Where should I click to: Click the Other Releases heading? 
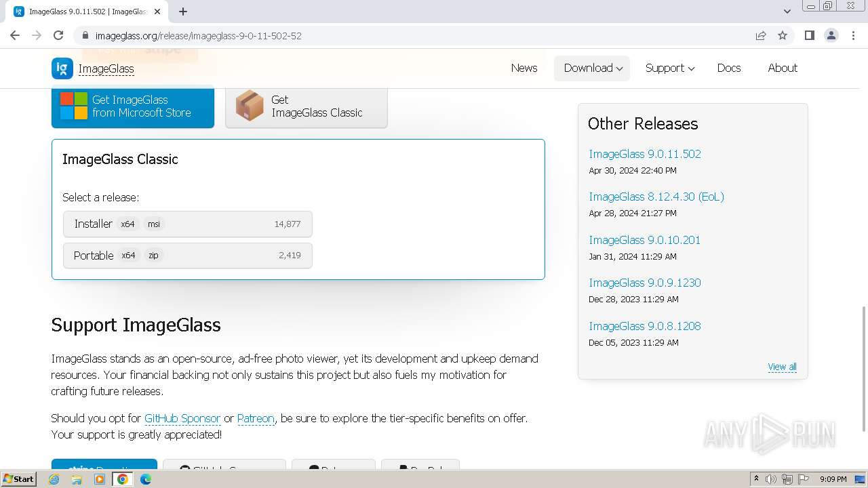[643, 124]
